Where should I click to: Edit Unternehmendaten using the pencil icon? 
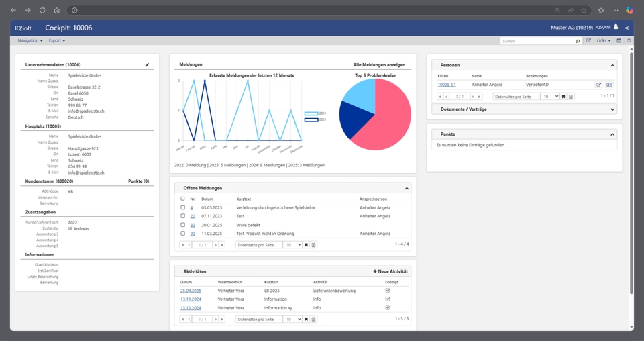tap(148, 65)
